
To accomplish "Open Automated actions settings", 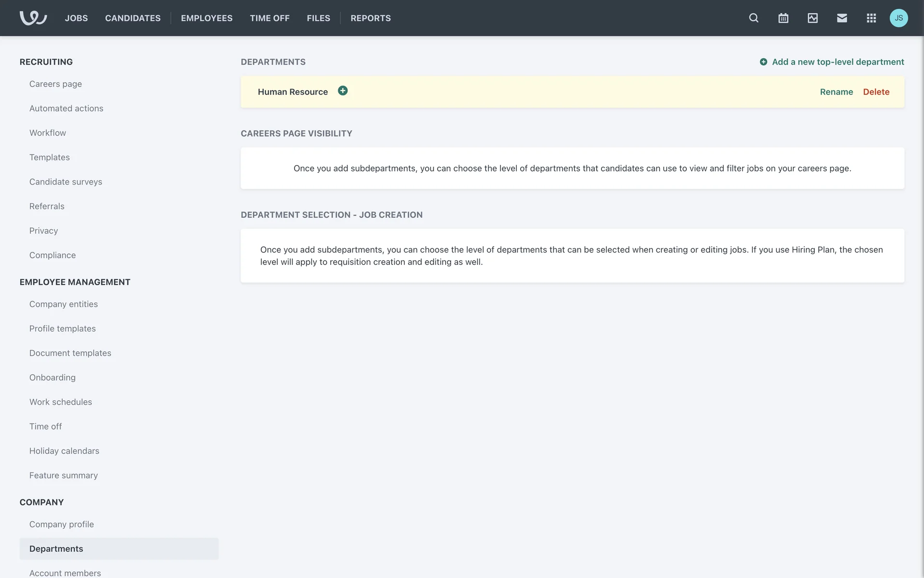I will 66,108.
